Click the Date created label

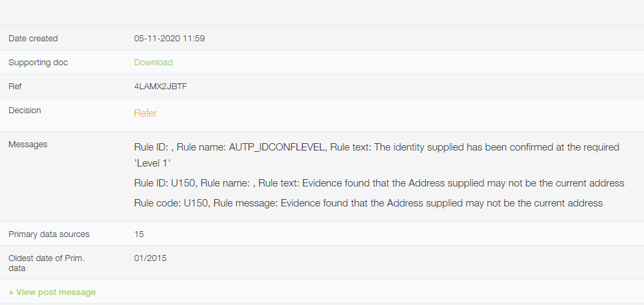(x=33, y=39)
